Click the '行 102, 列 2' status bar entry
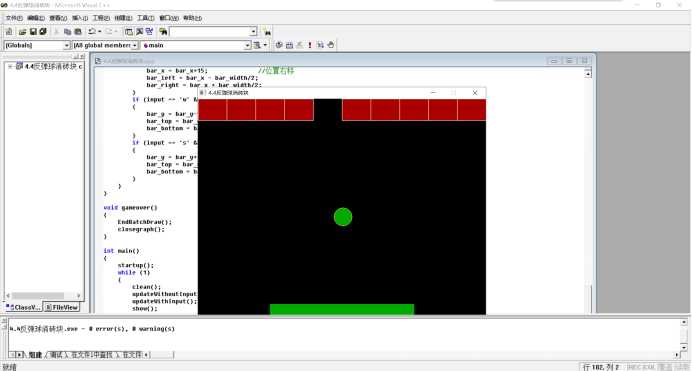692x371 pixels. pos(601,367)
